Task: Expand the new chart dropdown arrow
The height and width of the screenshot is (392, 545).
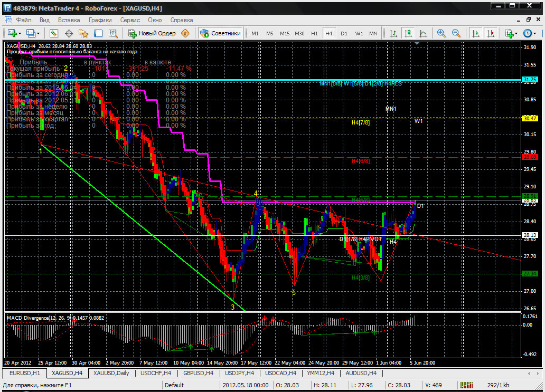Action: pyautogui.click(x=20, y=33)
